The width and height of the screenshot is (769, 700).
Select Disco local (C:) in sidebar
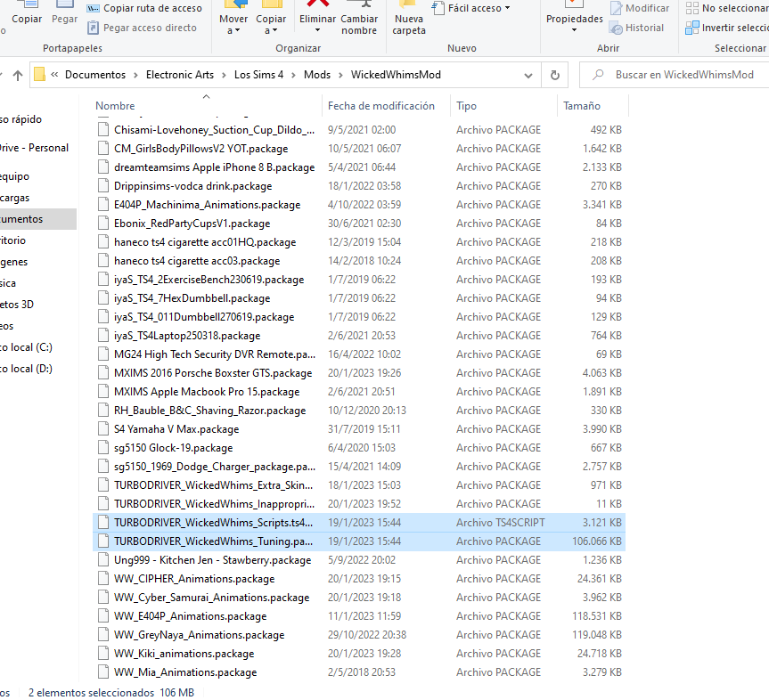(x=26, y=347)
